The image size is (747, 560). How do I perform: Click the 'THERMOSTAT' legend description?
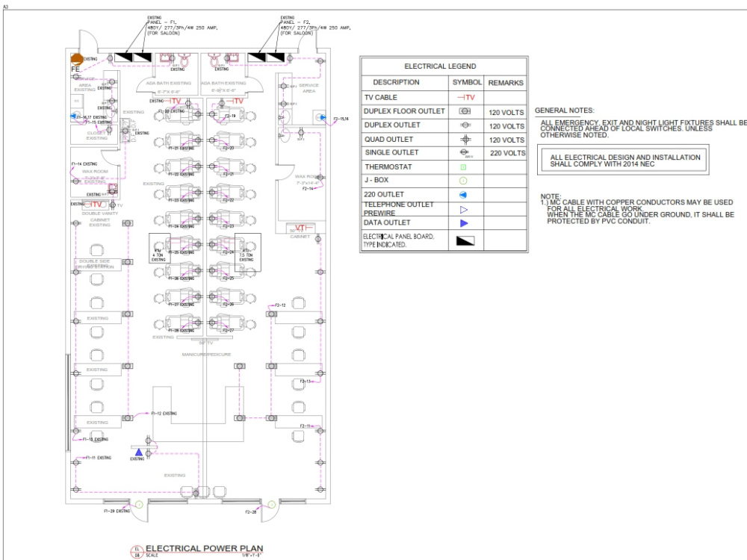click(x=388, y=167)
